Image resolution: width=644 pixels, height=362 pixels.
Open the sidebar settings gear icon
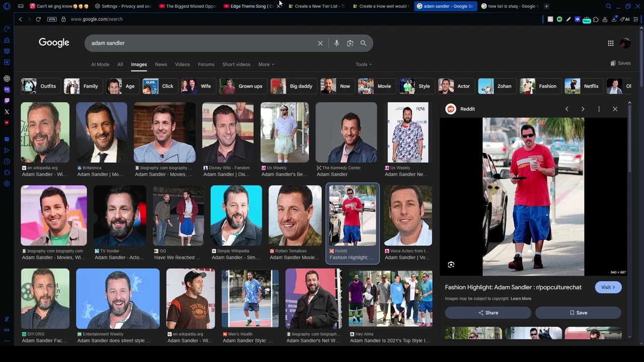tap(7, 184)
